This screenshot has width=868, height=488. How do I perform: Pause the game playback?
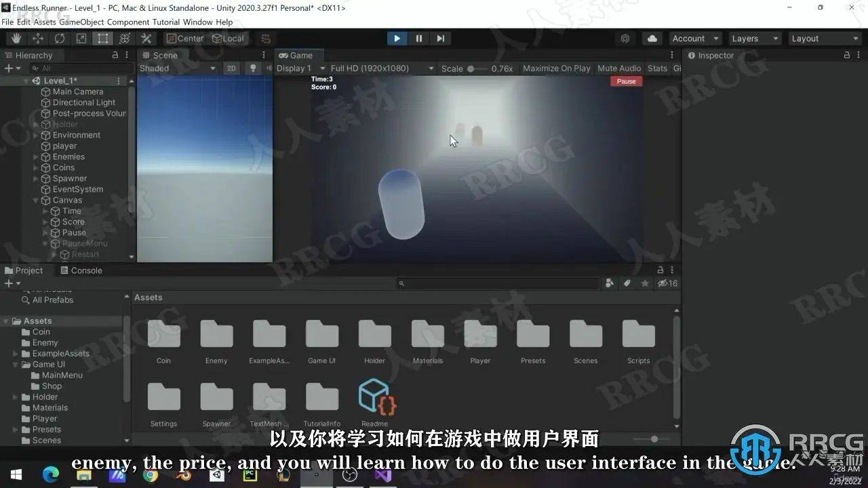419,39
